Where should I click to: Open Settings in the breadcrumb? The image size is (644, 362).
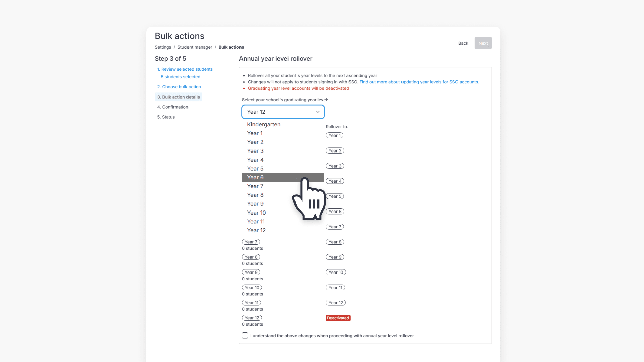click(x=163, y=47)
